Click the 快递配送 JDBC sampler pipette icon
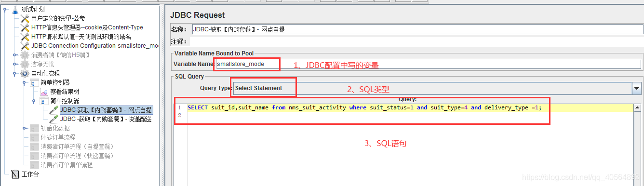 54,119
